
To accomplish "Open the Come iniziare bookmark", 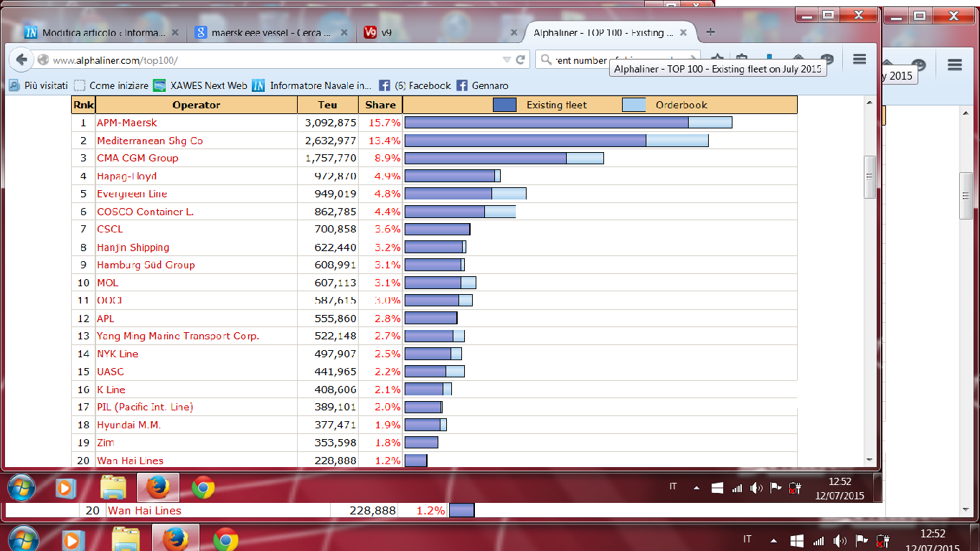I will pyautogui.click(x=111, y=85).
